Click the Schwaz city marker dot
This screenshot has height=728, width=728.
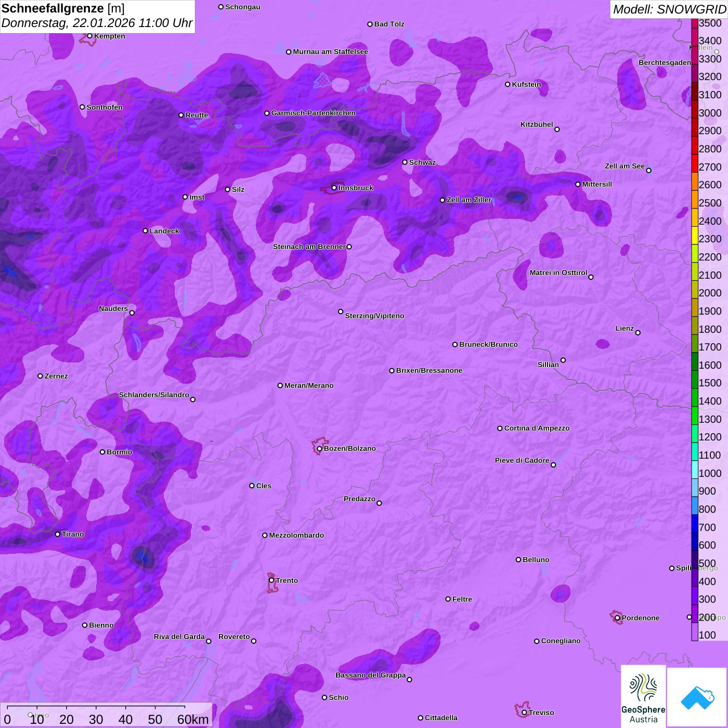[x=405, y=162]
